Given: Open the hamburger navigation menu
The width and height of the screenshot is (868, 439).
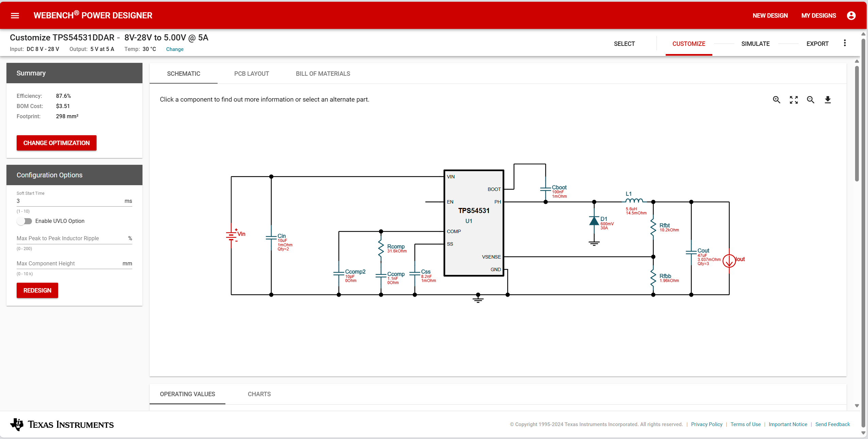Looking at the screenshot, I should pos(15,16).
